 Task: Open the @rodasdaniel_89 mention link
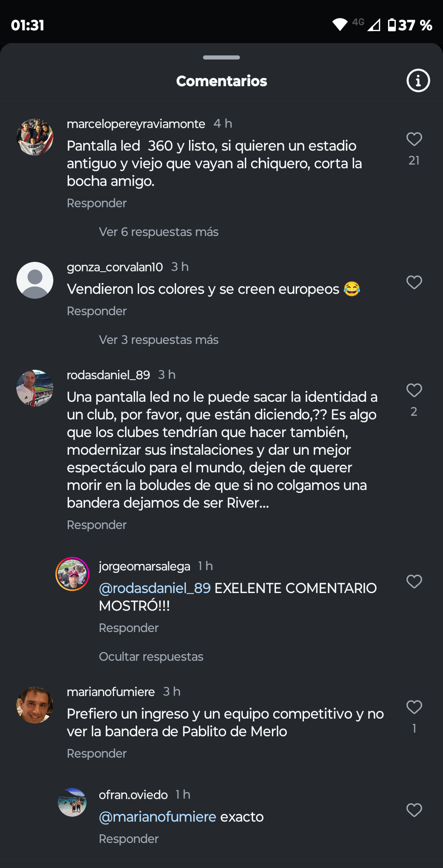click(155, 588)
